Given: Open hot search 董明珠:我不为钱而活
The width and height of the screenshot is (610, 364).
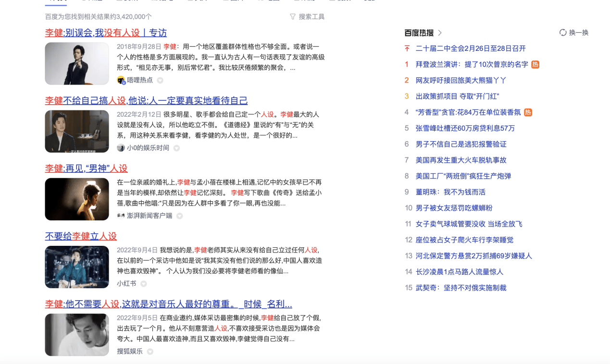Looking at the screenshot, I should 450,192.
